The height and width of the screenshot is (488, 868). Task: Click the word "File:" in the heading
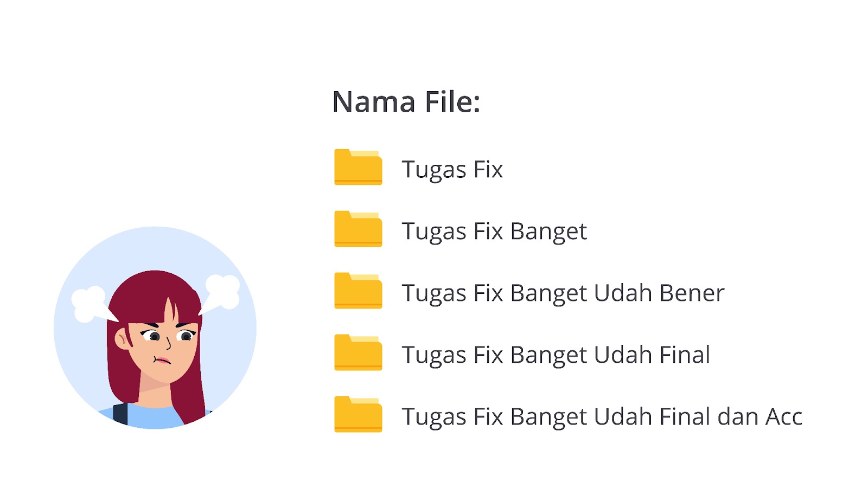click(452, 102)
